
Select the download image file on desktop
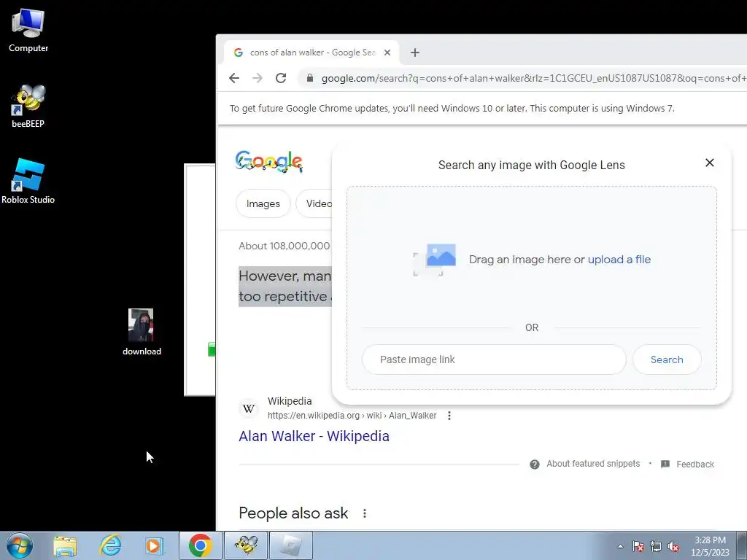142,332
